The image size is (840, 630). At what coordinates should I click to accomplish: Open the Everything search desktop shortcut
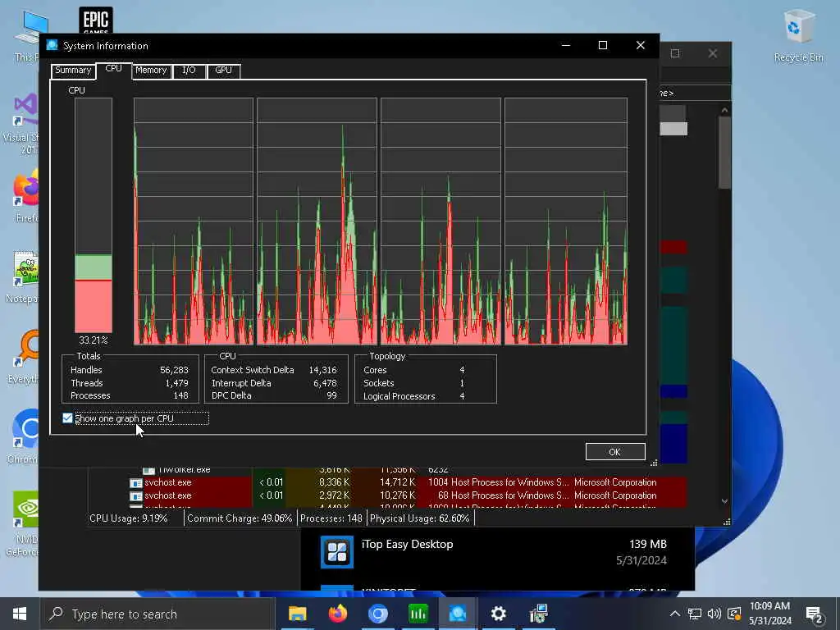point(24,356)
